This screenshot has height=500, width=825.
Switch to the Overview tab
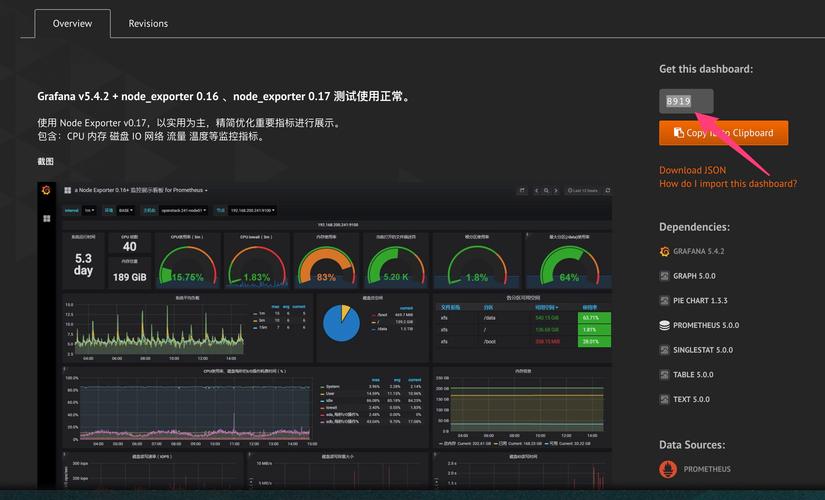coord(73,24)
